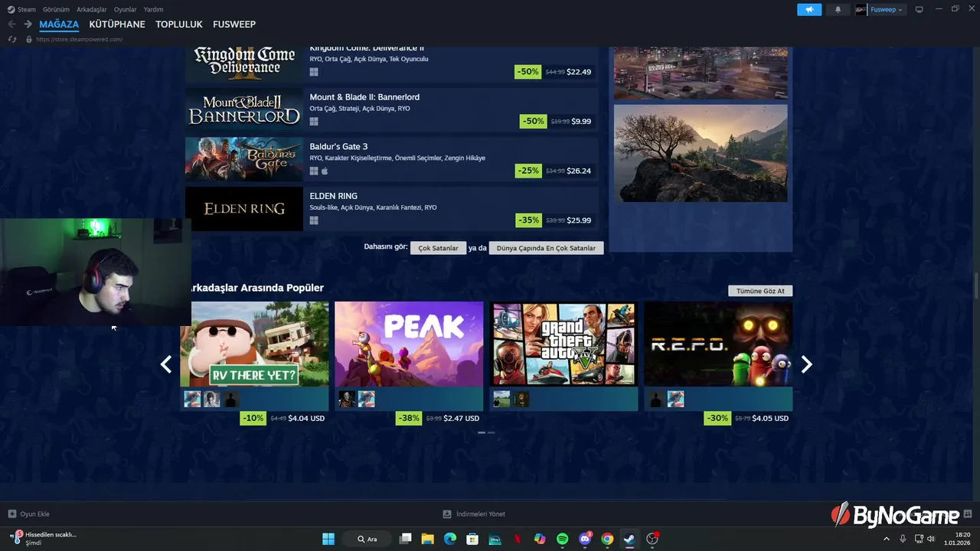980x551 pixels.
Task: Open Mount & Blade II: Bannerlord title
Action: 364,97
